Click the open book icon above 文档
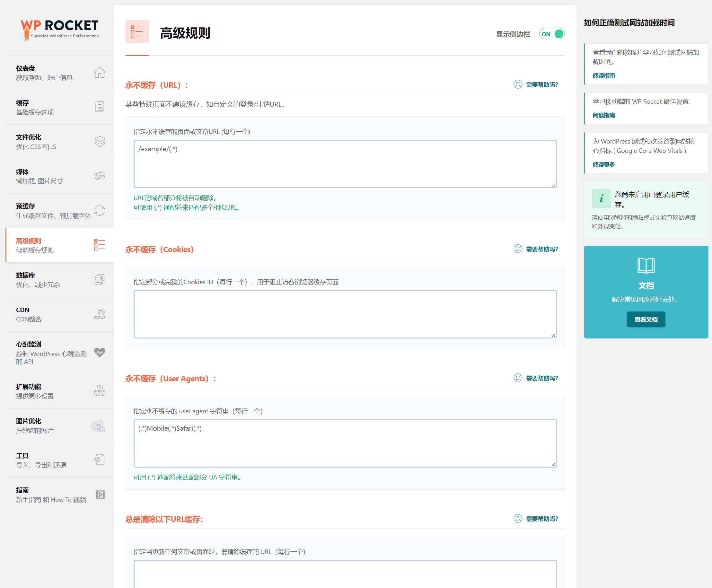 pyautogui.click(x=646, y=265)
